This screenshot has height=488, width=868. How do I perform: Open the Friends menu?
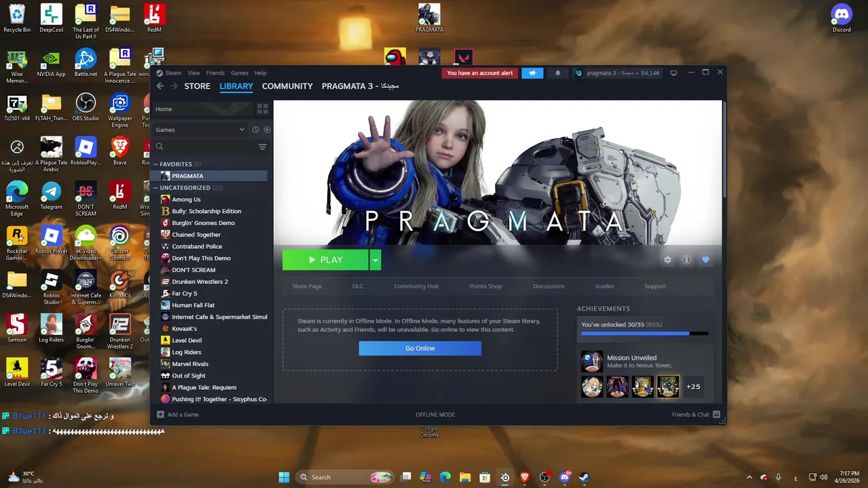pos(215,73)
